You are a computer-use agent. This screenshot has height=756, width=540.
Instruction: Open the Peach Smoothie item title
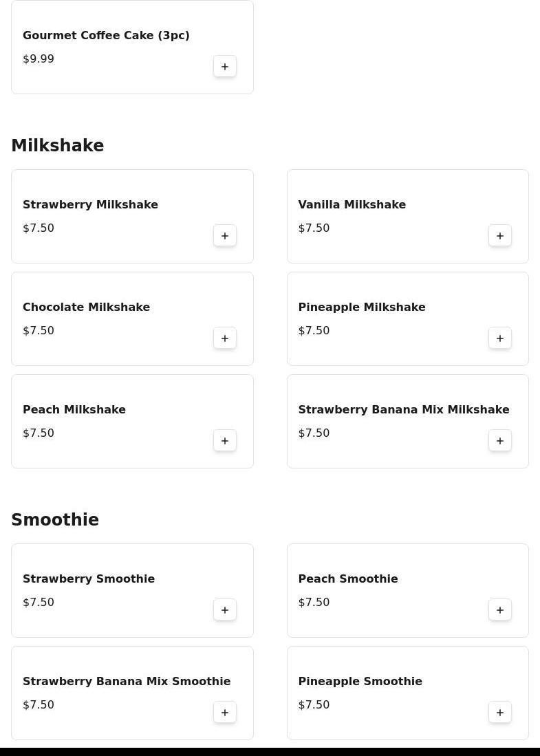point(348,579)
